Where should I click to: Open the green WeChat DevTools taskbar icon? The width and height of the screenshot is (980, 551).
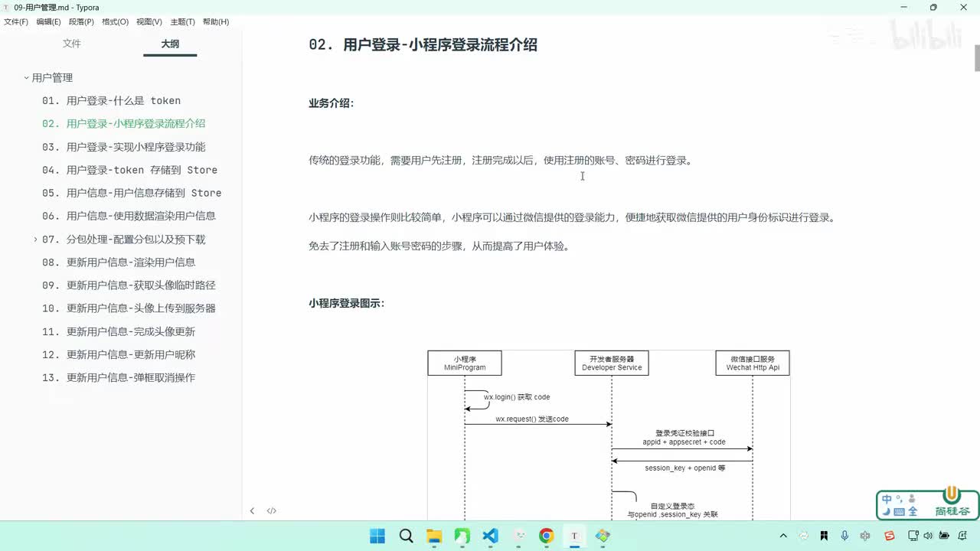click(462, 536)
